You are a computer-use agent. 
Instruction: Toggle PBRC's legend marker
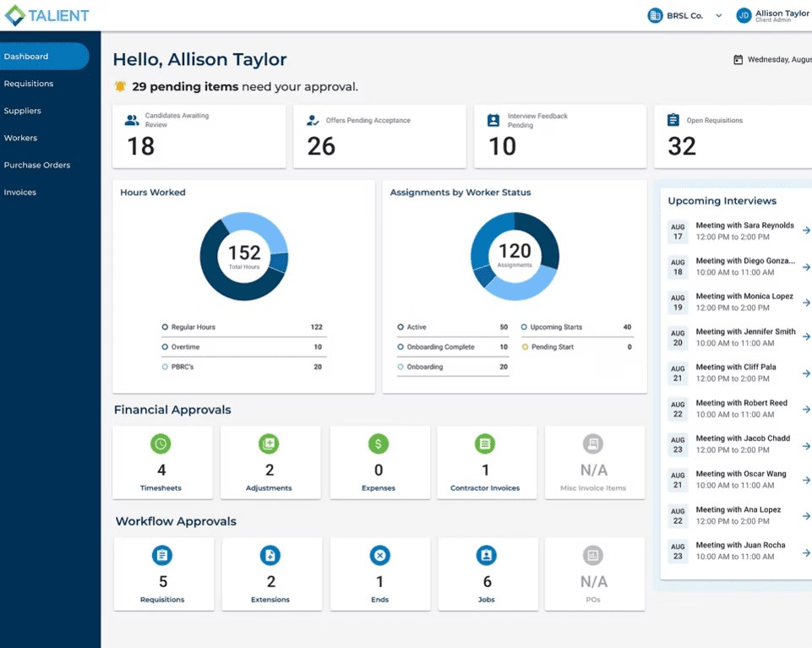tap(165, 367)
